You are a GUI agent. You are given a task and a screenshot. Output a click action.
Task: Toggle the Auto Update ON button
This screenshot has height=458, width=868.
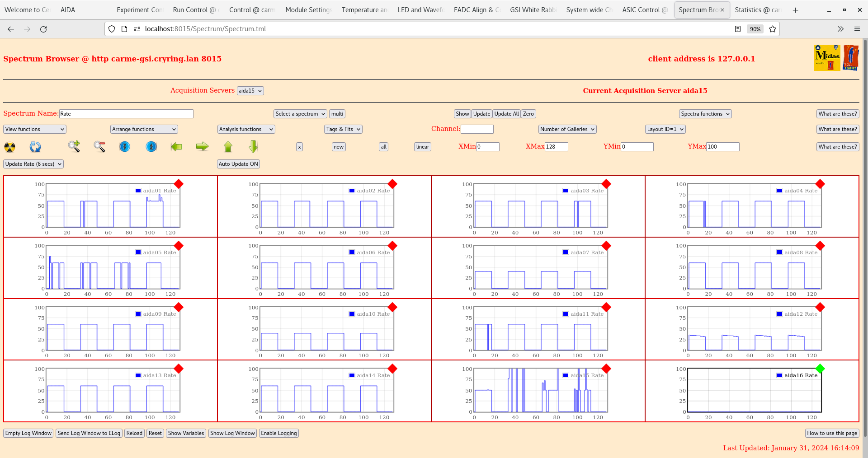click(x=238, y=164)
